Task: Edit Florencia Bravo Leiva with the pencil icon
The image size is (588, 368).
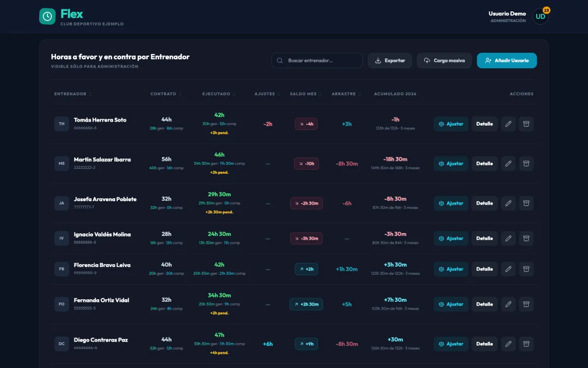Action: [508, 269]
